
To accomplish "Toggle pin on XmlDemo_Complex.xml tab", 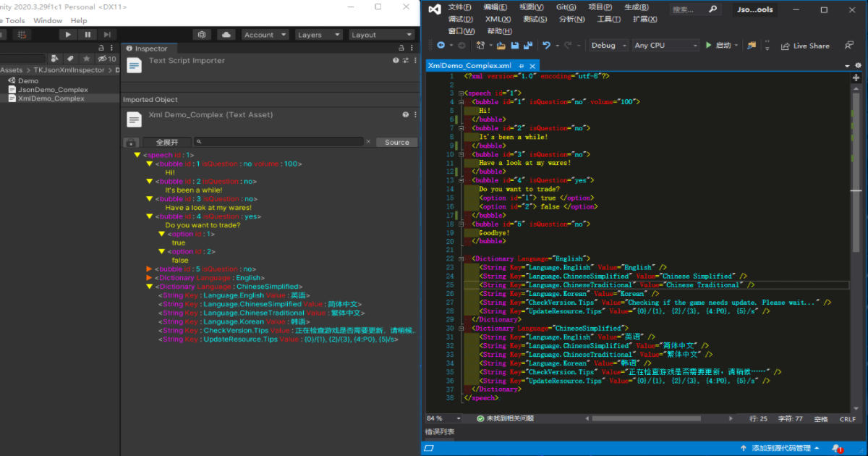I will click(x=521, y=66).
